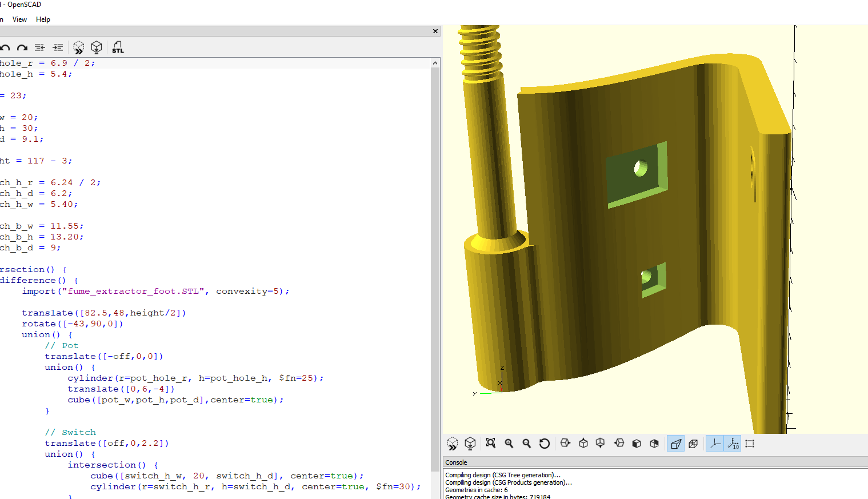The width and height of the screenshot is (868, 499).
Task: Enable the Perspective projection toggle
Action: tap(675, 444)
